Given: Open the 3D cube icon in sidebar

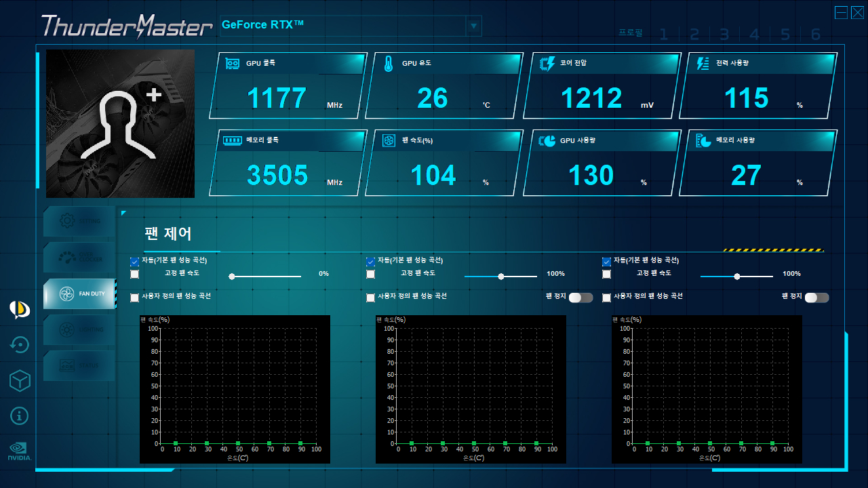Looking at the screenshot, I should click(20, 381).
